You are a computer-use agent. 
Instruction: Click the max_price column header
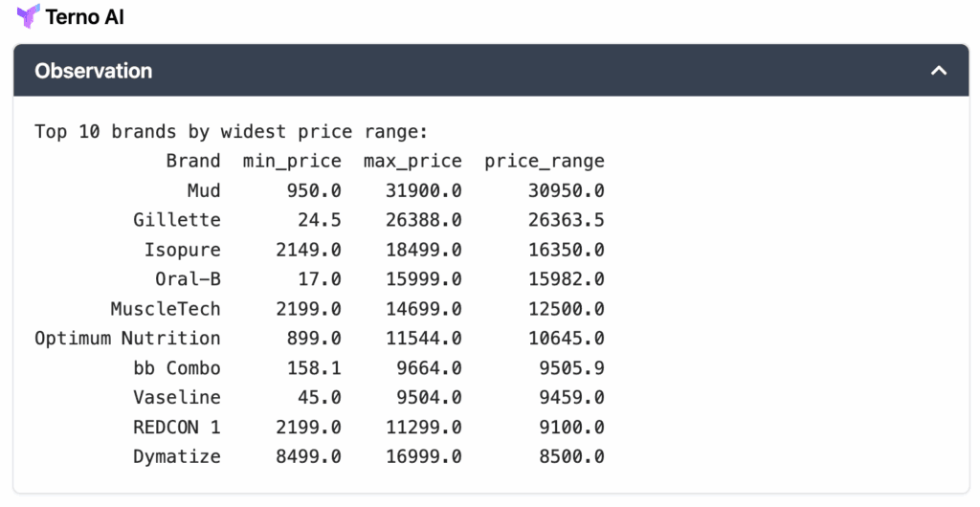(412, 161)
